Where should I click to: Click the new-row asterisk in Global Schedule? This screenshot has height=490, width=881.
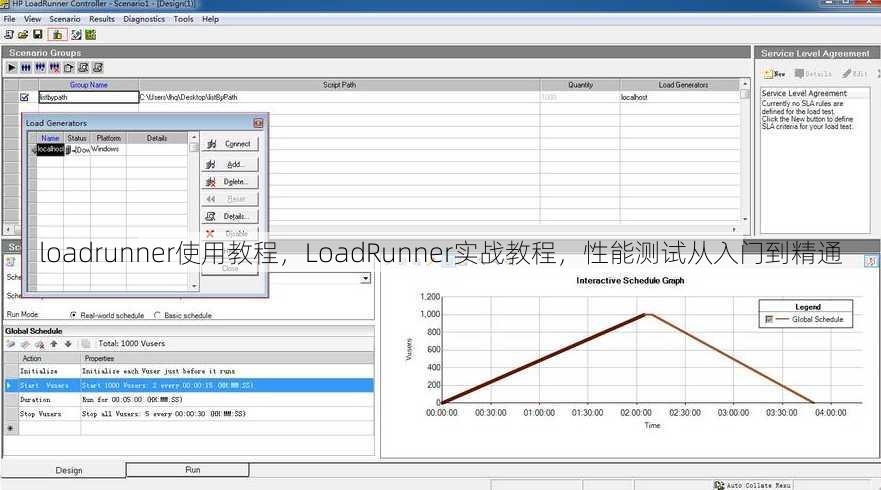click(x=10, y=428)
